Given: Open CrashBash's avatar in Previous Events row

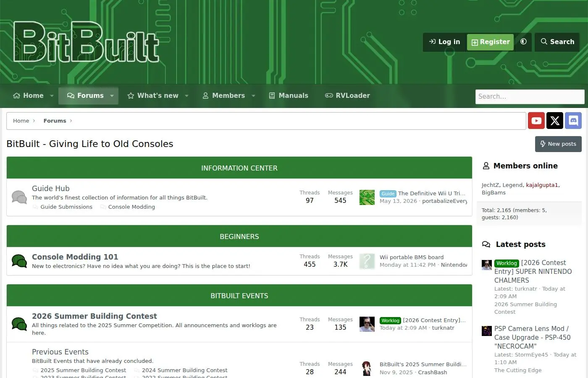Looking at the screenshot, I should [x=367, y=368].
